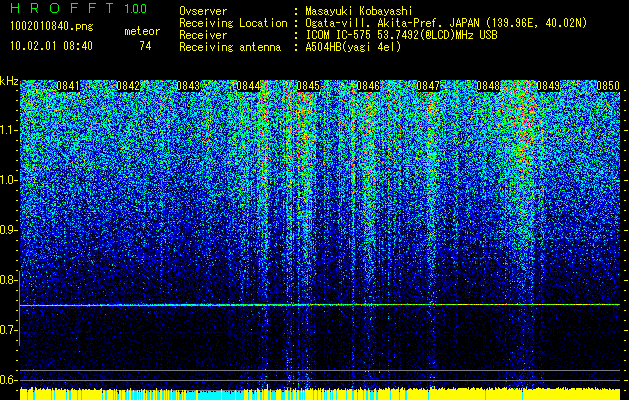Click the 0.8 kHz axis label
Viewport: 629px width, 400px height.
[x=8, y=280]
